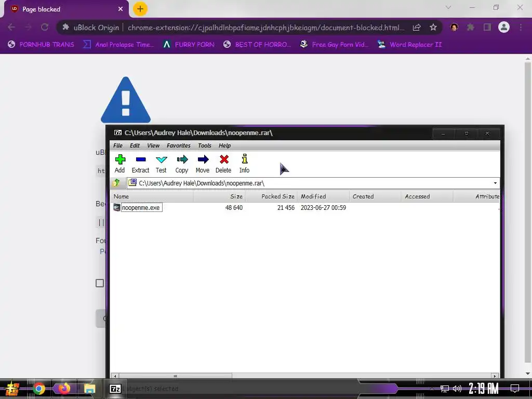Open the volume control in system tray

(457, 389)
